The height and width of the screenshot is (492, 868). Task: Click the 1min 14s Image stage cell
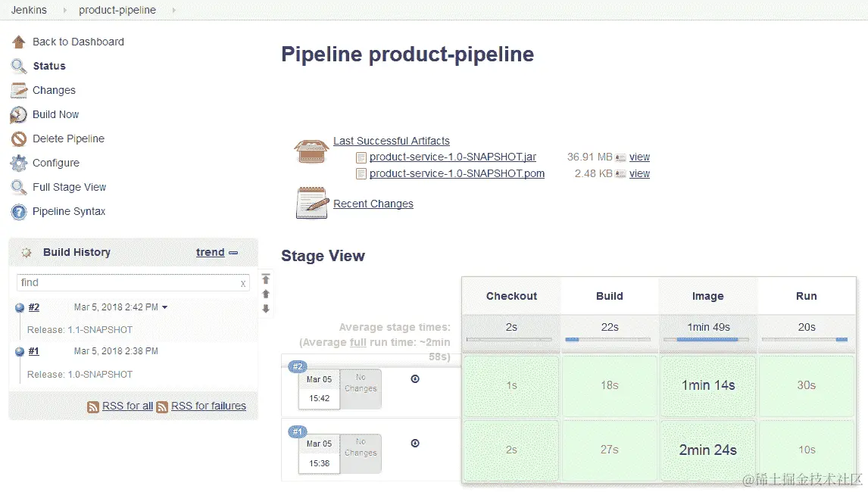707,385
